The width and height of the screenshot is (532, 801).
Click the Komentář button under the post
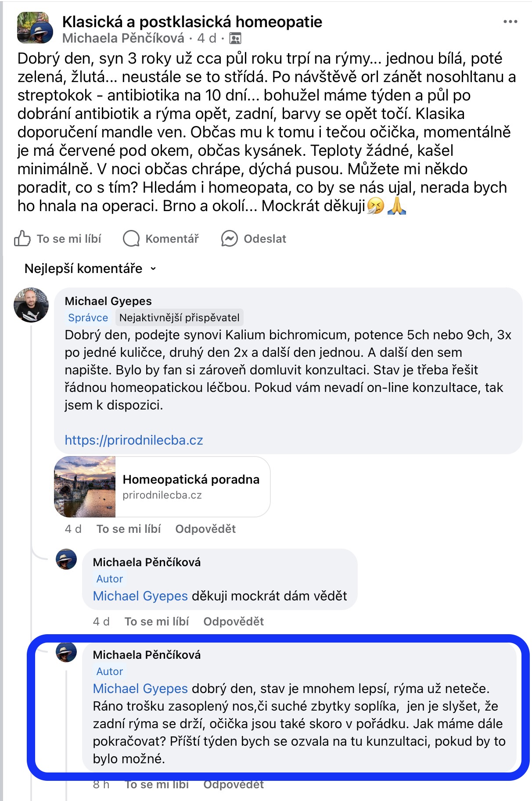pyautogui.click(x=172, y=239)
